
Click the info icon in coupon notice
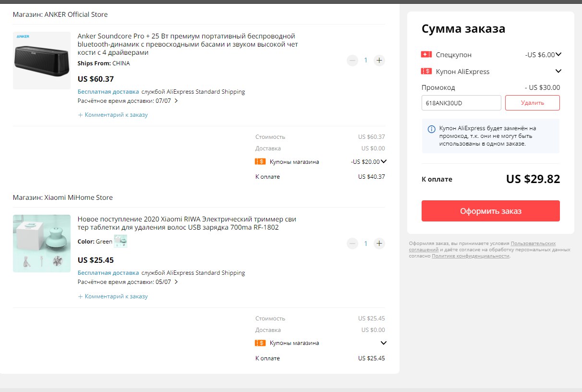coord(431,129)
